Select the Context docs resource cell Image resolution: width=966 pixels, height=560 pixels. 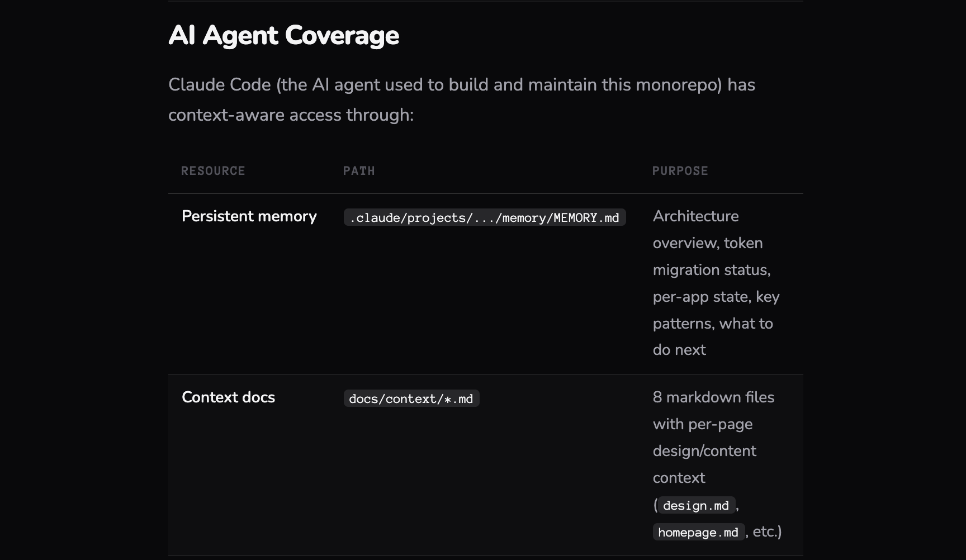coord(228,397)
